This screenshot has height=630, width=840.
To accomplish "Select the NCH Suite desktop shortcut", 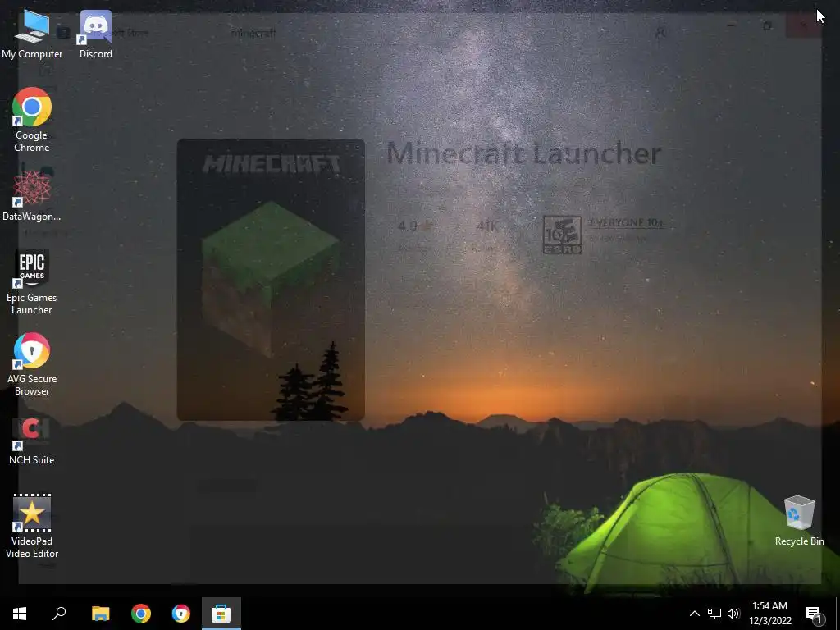I will (x=32, y=441).
